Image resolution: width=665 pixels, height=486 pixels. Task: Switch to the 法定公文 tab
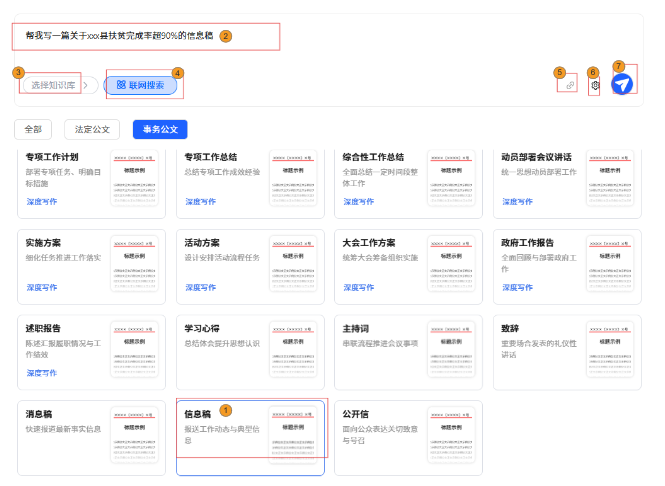92,129
